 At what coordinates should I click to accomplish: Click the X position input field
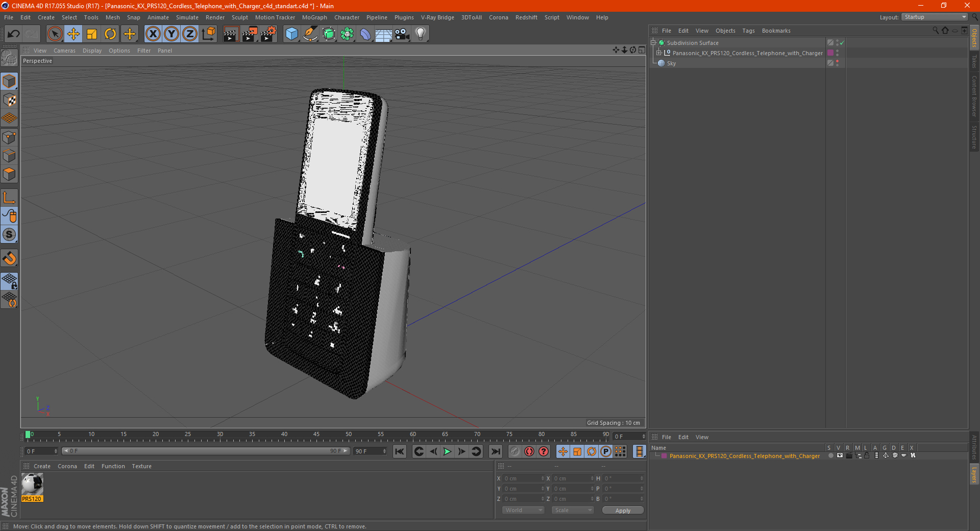524,478
